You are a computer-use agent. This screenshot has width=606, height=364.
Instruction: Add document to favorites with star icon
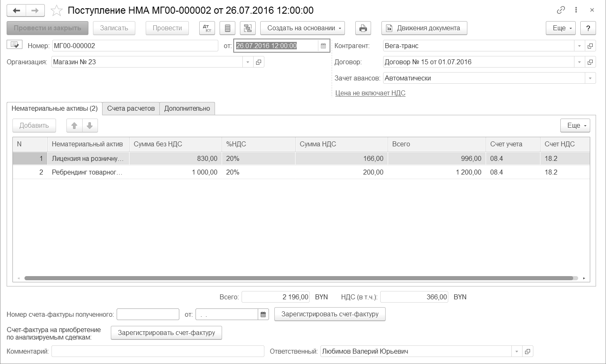click(x=56, y=10)
